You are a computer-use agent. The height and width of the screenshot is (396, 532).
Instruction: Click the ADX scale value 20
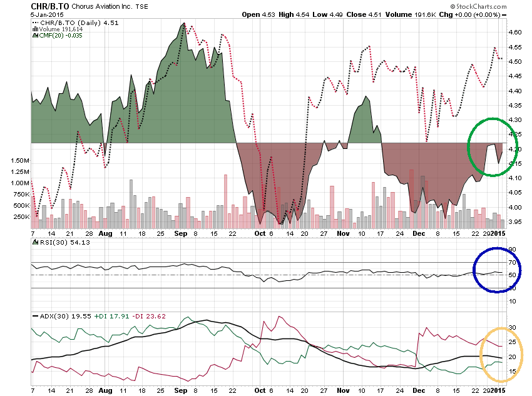tap(512, 357)
